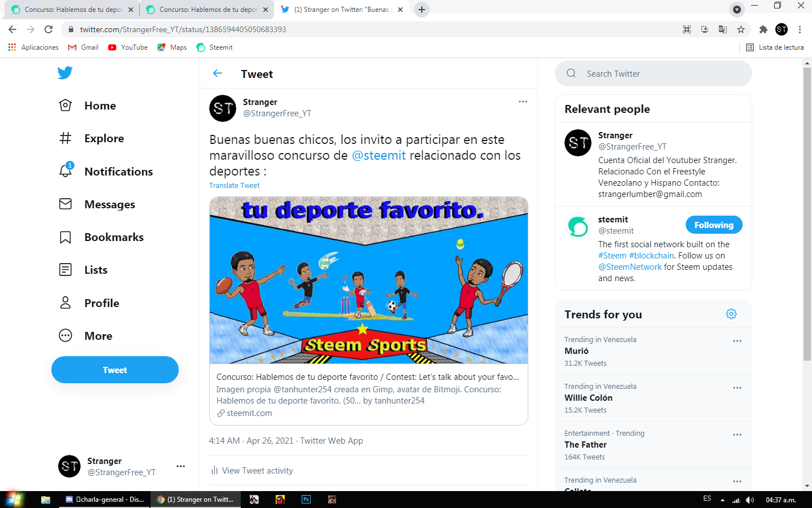Click the More circle icon

pyautogui.click(x=65, y=336)
